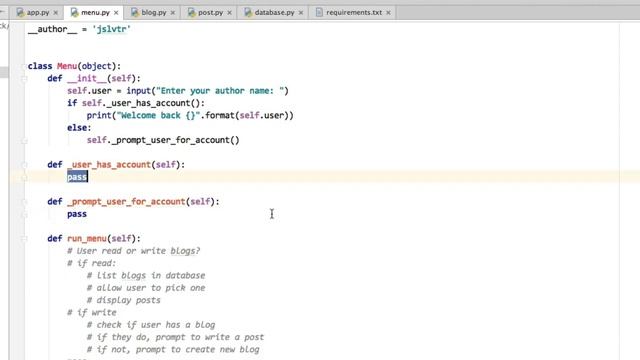Click the self._prompt_user_for_account() call

click(163, 140)
